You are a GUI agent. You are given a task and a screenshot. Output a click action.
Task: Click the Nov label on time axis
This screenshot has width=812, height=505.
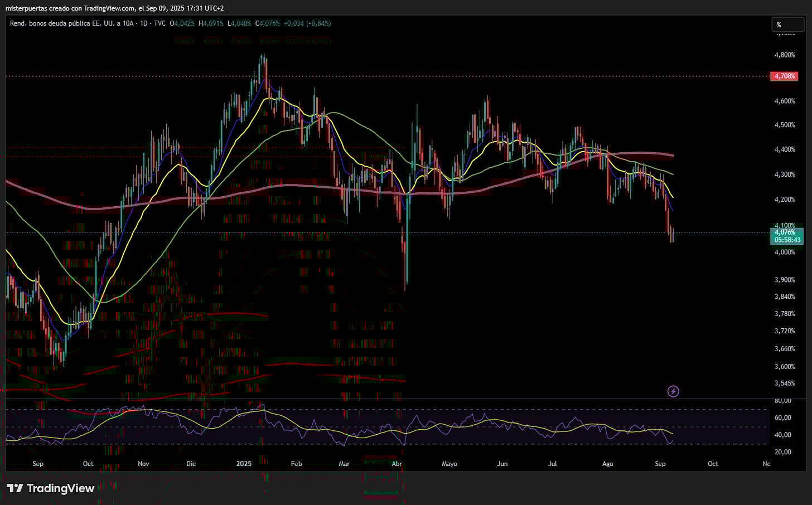point(143,464)
